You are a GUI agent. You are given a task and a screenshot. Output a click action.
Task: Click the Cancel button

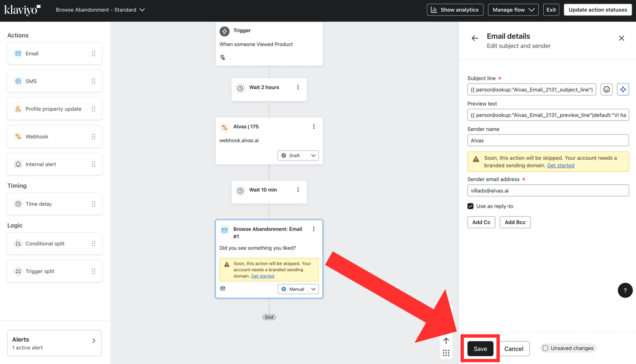tap(514, 349)
